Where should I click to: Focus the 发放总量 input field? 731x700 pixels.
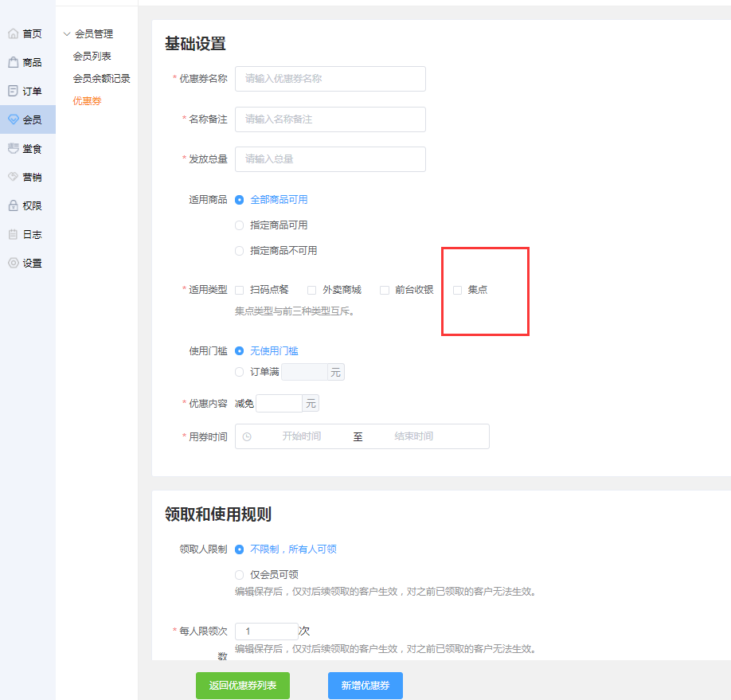pyautogui.click(x=330, y=159)
